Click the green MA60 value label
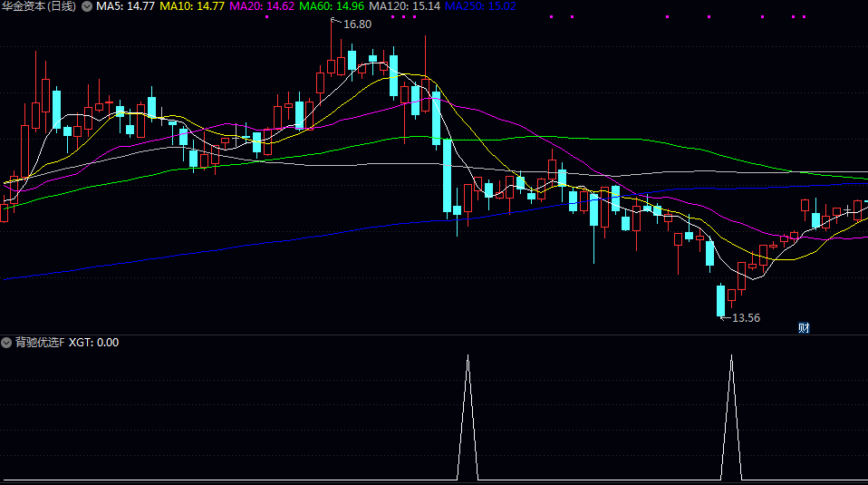 coord(332,6)
